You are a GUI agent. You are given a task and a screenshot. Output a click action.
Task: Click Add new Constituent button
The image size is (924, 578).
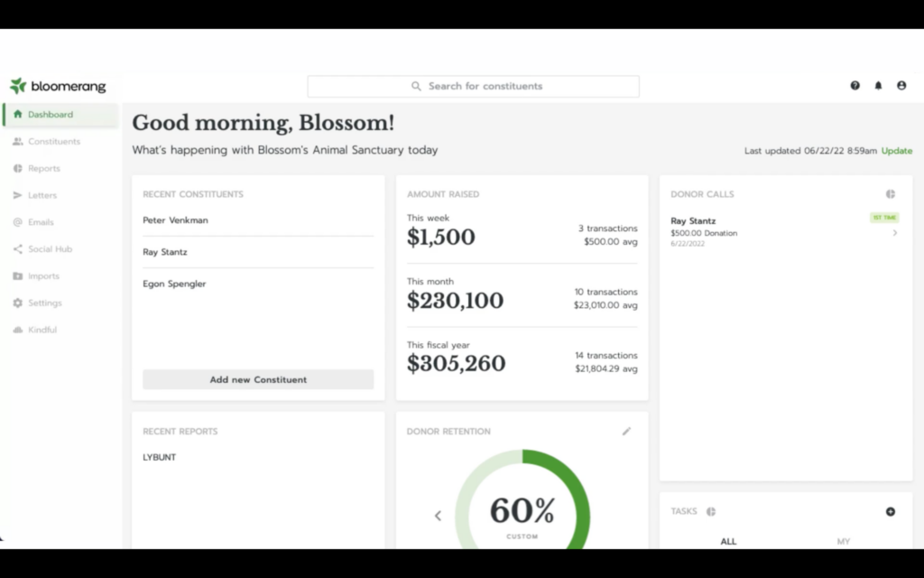coord(258,379)
